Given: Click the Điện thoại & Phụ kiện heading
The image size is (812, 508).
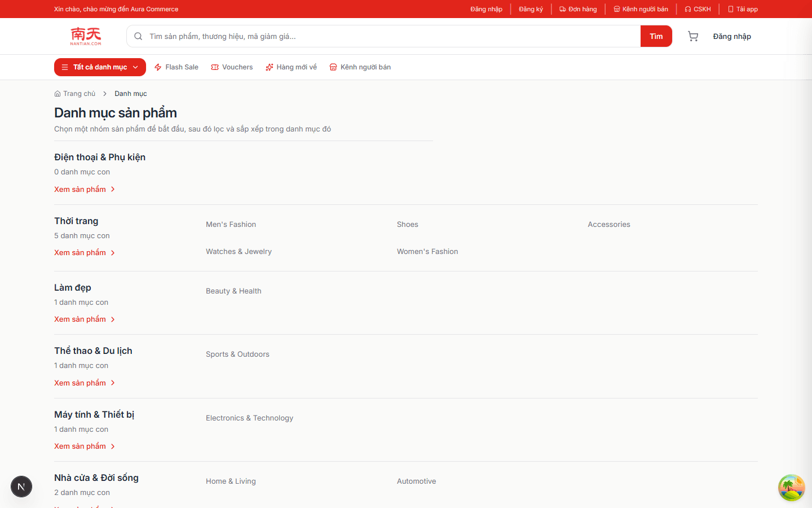Looking at the screenshot, I should click(100, 157).
